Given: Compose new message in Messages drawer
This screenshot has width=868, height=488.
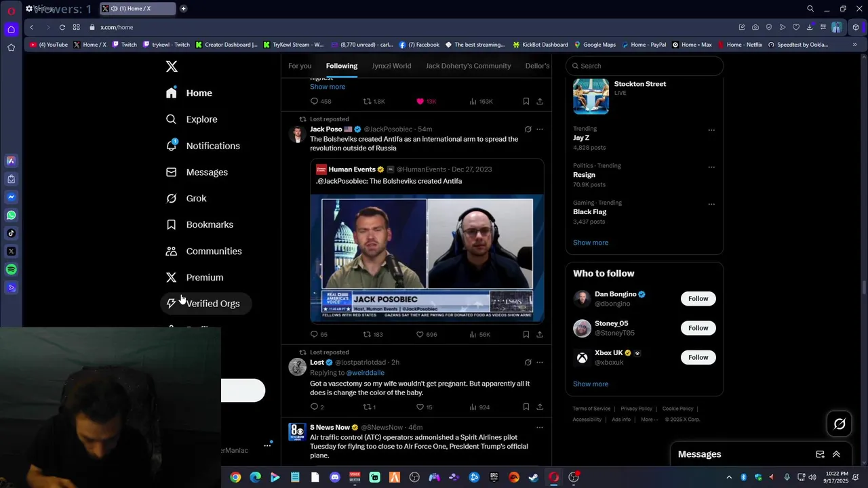Looking at the screenshot, I should coord(820,454).
